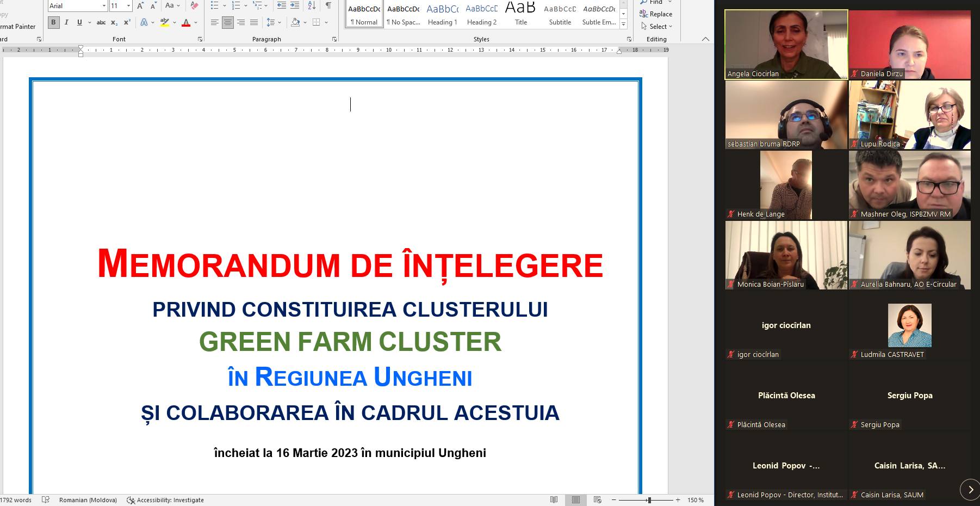The image size is (980, 506).
Task: Apply strikethrough to text
Action: pos(101,23)
